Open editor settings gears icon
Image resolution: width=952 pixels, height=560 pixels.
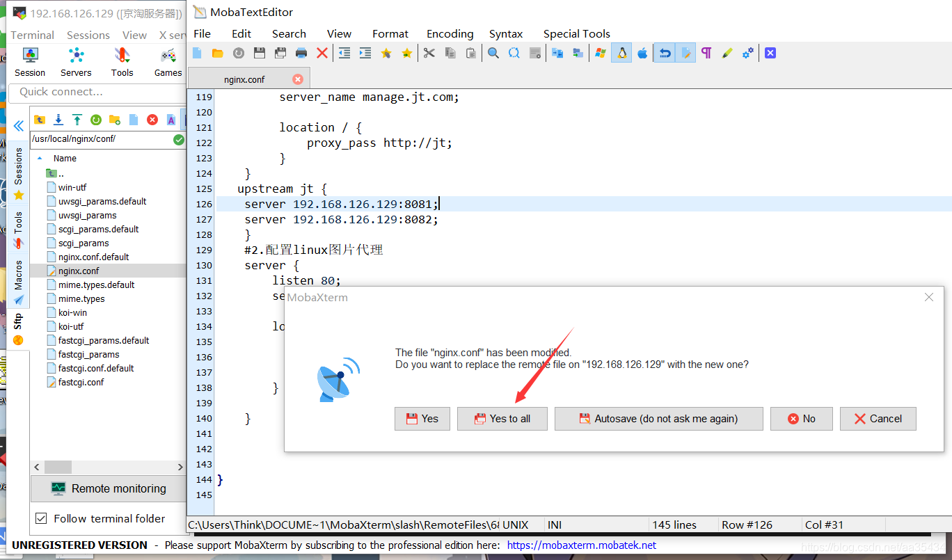pyautogui.click(x=748, y=53)
